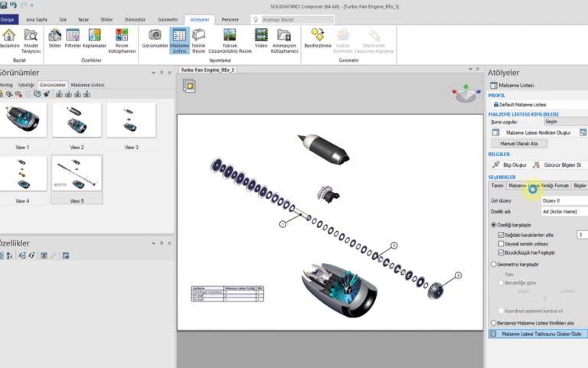
Task: Open the Tanım tab in Seçenekler
Action: [x=497, y=185]
